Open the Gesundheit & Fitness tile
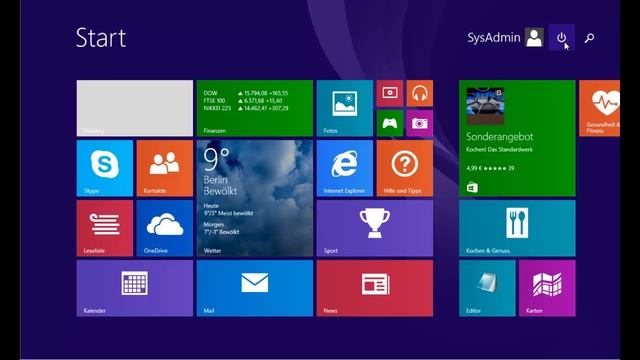640x360 pixels. [x=600, y=108]
